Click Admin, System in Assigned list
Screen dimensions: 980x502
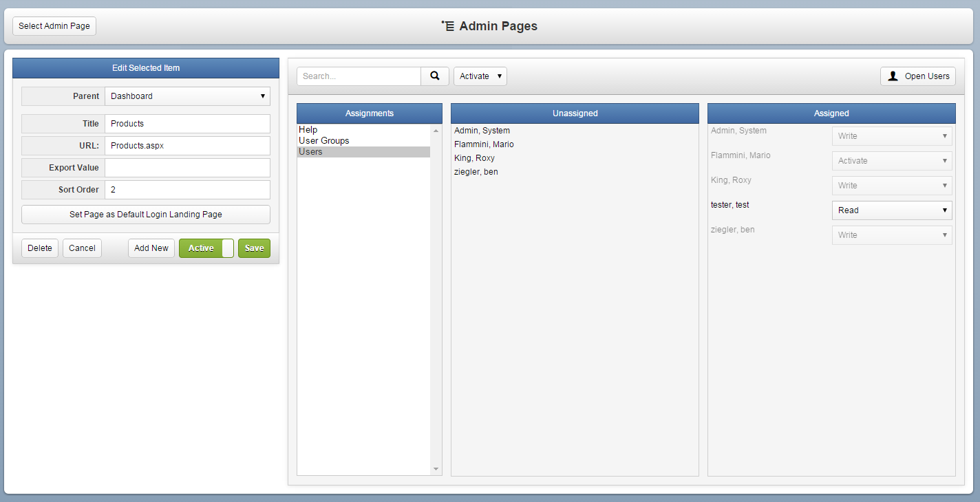(738, 131)
